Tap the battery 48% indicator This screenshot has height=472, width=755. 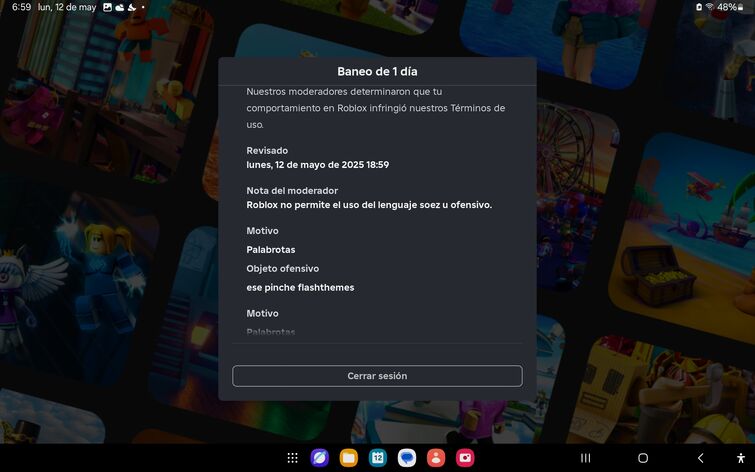pyautogui.click(x=730, y=7)
